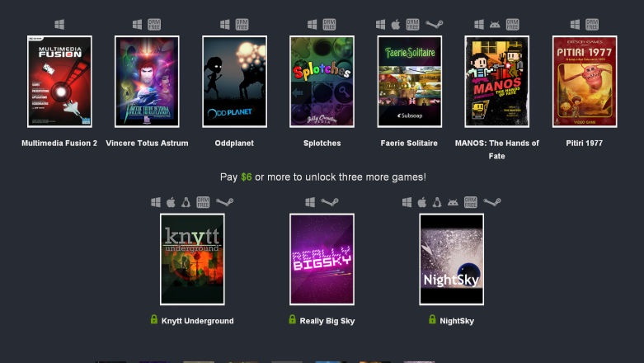This screenshot has width=644, height=363.
Task: Click Linux penguin icon above NightSky
Action: pos(437,202)
